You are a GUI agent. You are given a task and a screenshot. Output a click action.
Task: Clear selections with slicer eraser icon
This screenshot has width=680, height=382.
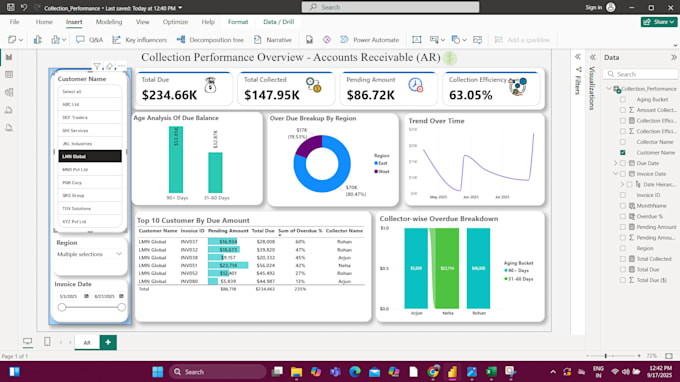tap(109, 66)
